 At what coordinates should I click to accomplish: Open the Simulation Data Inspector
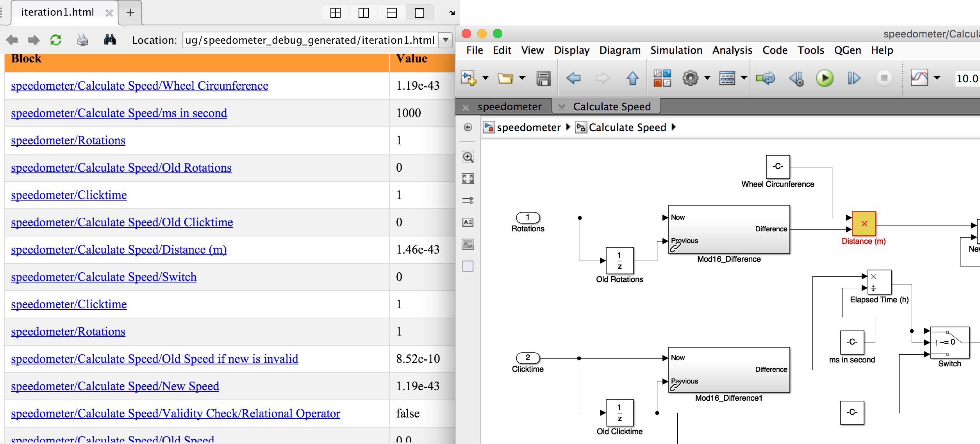919,78
